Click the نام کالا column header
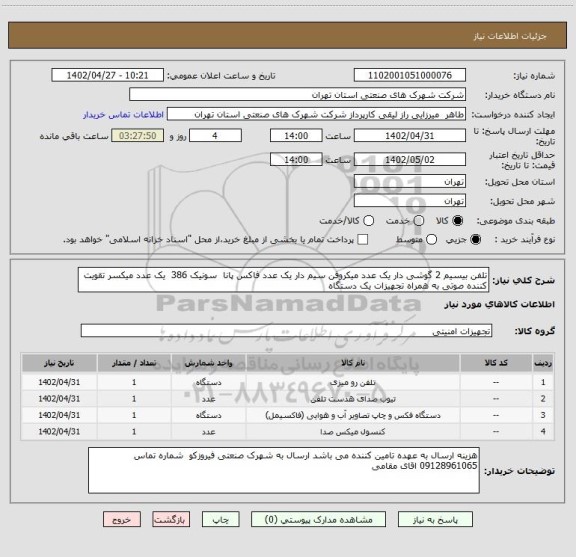 (x=353, y=363)
